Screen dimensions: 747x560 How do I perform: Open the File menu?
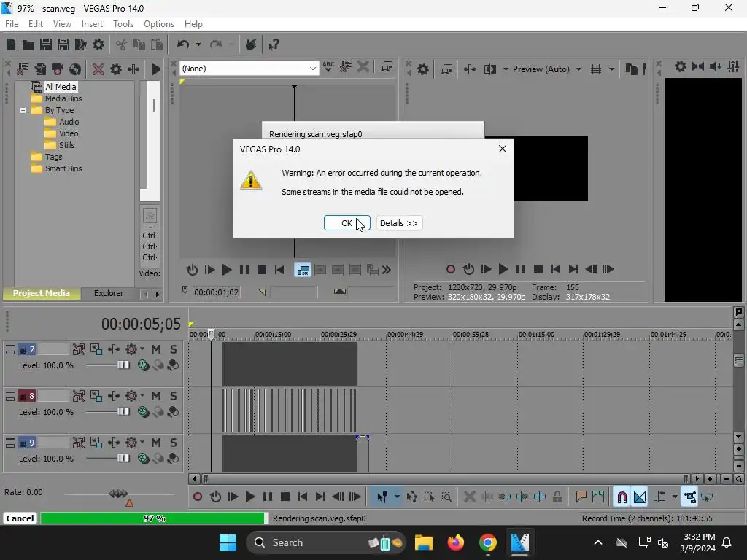[x=12, y=24]
